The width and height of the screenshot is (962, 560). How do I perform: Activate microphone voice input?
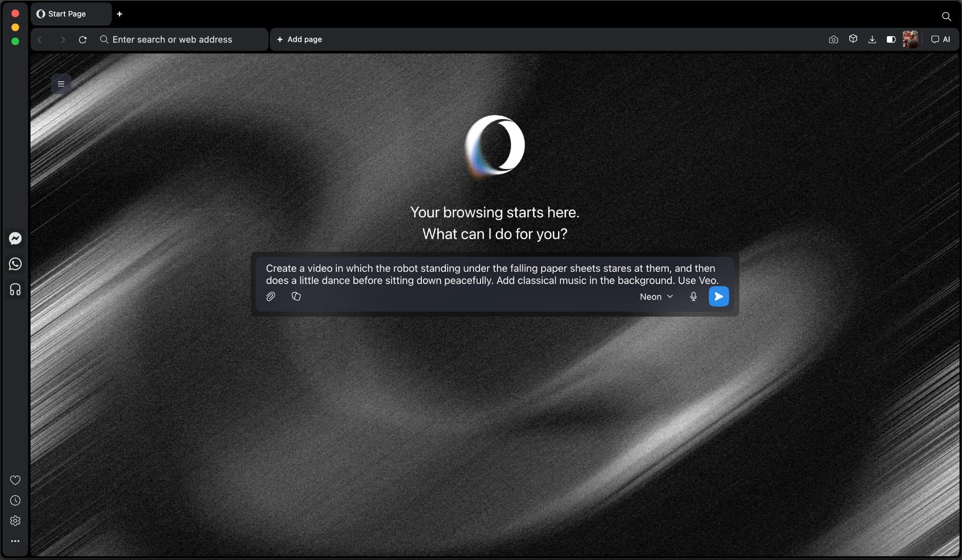click(x=693, y=296)
